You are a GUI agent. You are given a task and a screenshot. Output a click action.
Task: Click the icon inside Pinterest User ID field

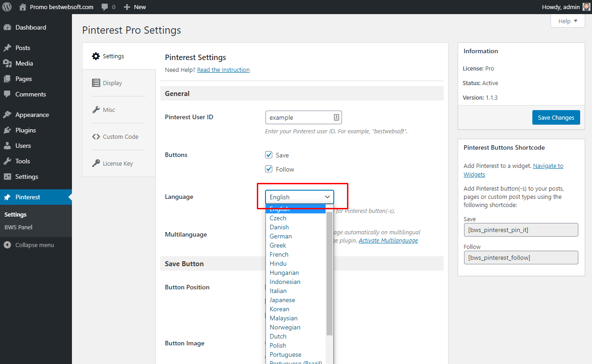pyautogui.click(x=336, y=117)
